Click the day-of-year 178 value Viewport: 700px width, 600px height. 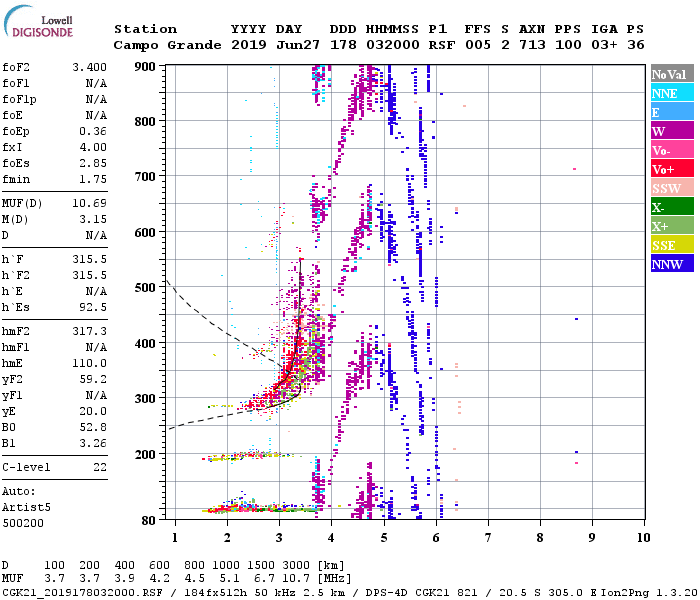pyautogui.click(x=343, y=45)
